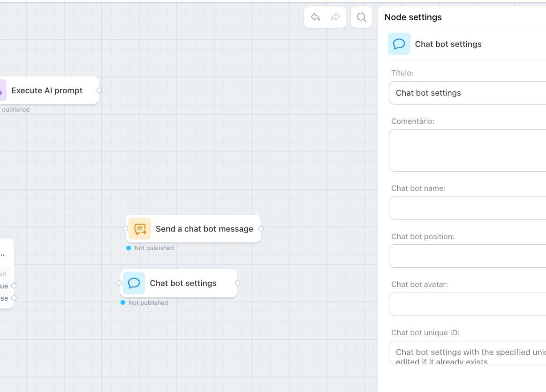
Task: Click output port of Execute AI prompt node
Action: coord(99,90)
